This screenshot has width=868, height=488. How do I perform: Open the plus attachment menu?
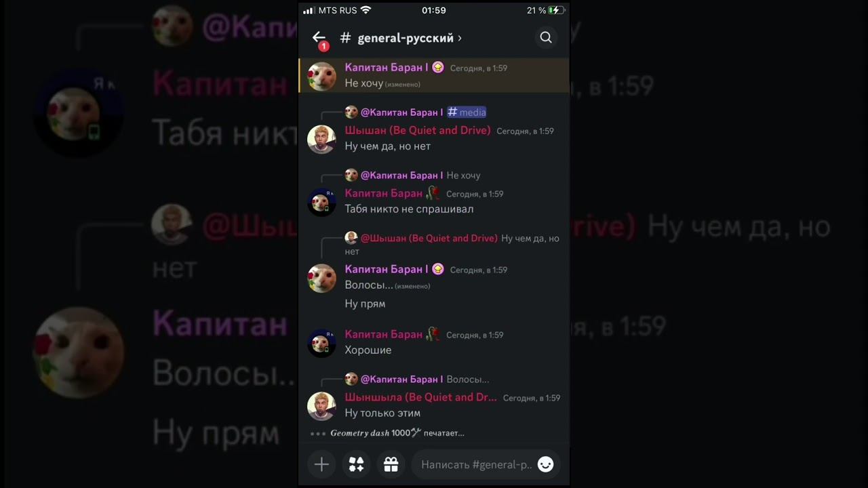coord(321,464)
